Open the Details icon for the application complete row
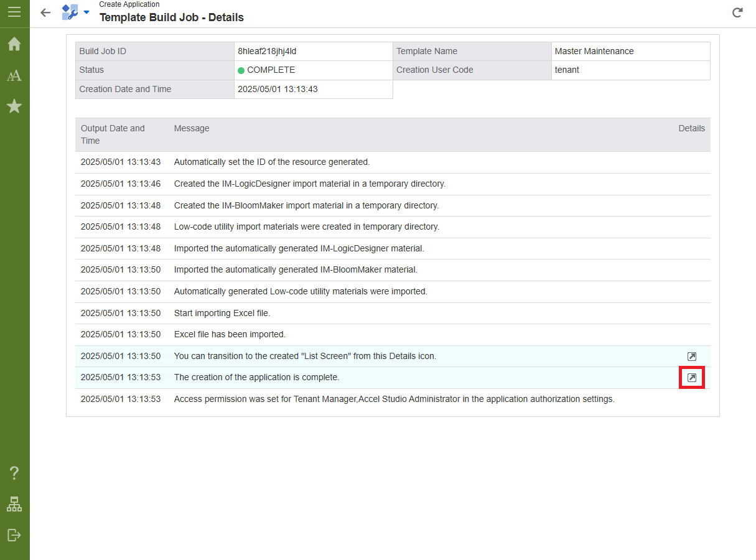756x560 pixels. [692, 378]
